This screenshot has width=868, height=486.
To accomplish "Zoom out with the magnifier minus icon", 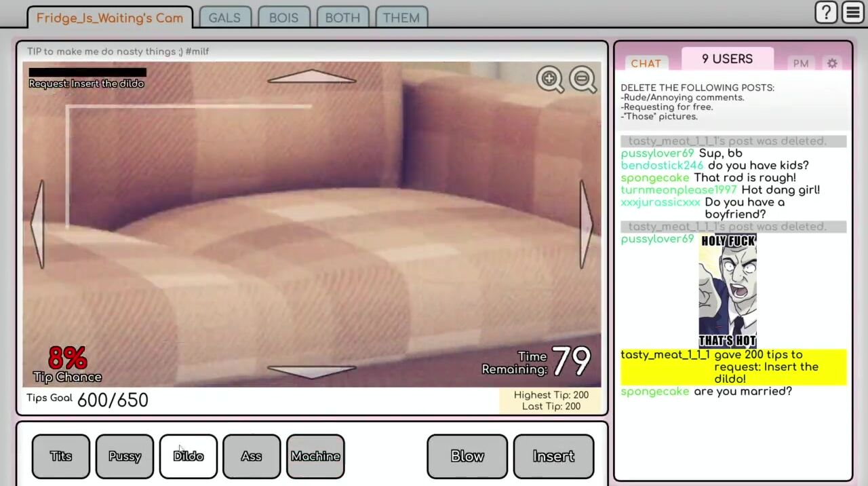I will coord(583,79).
